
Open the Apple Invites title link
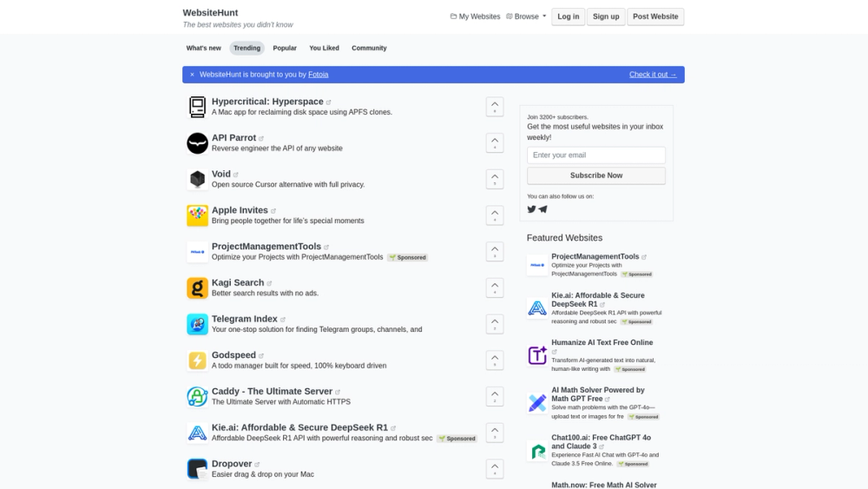pyautogui.click(x=240, y=210)
